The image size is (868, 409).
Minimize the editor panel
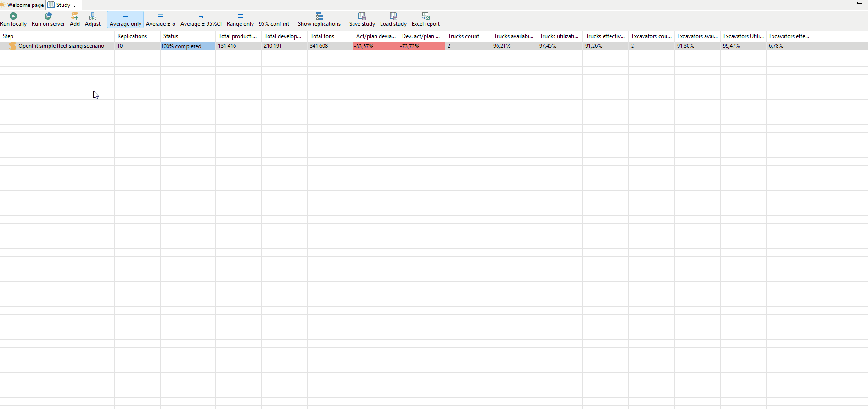(860, 3)
